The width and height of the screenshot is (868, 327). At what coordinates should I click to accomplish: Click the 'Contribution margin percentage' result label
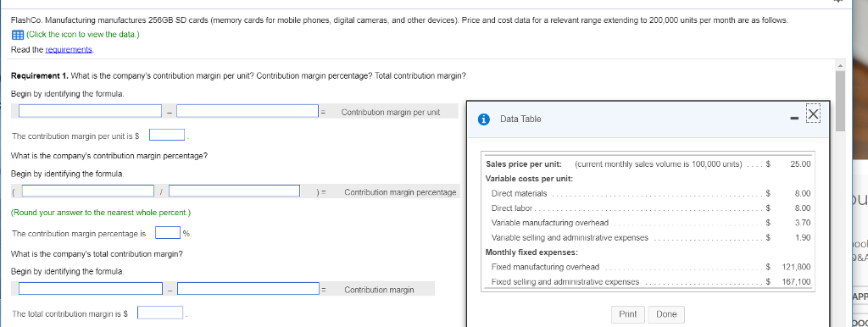[x=400, y=192]
